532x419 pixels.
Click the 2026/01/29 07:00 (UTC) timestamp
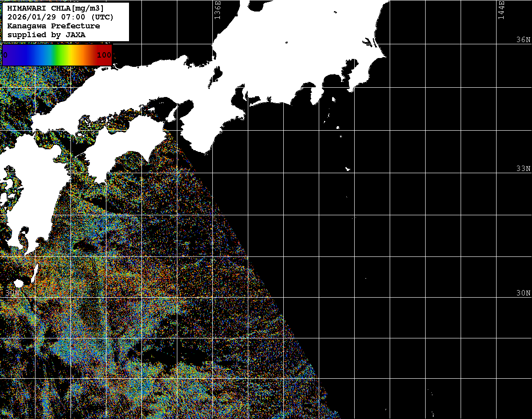[60, 17]
